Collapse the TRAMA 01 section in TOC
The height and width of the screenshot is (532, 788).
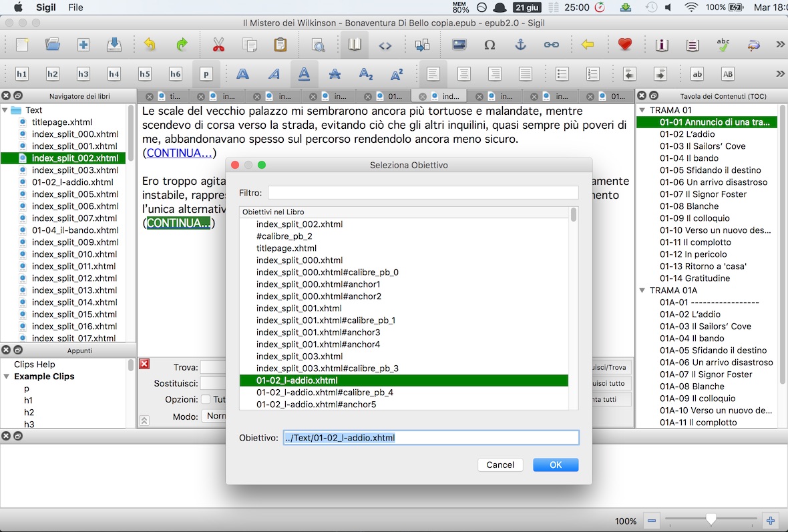[x=642, y=110]
